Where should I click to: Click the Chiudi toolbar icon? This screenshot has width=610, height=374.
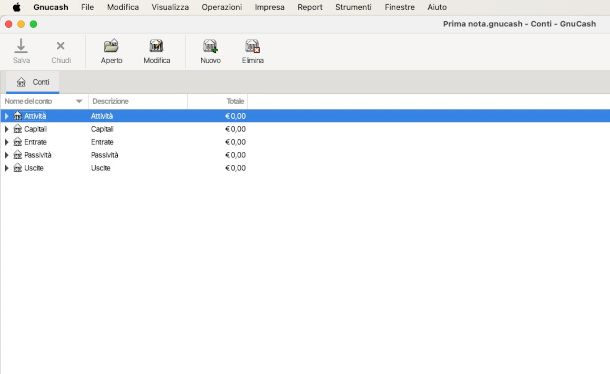(x=60, y=46)
